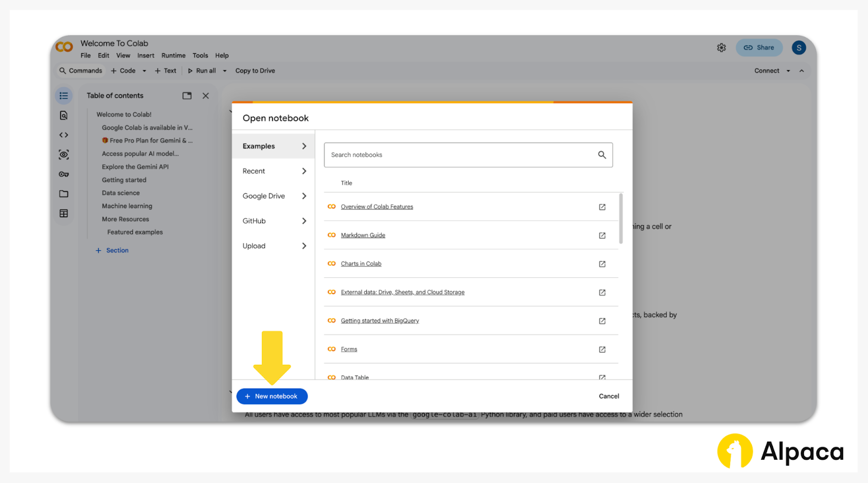
Task: Collapse the toolbar header chevron
Action: (801, 71)
